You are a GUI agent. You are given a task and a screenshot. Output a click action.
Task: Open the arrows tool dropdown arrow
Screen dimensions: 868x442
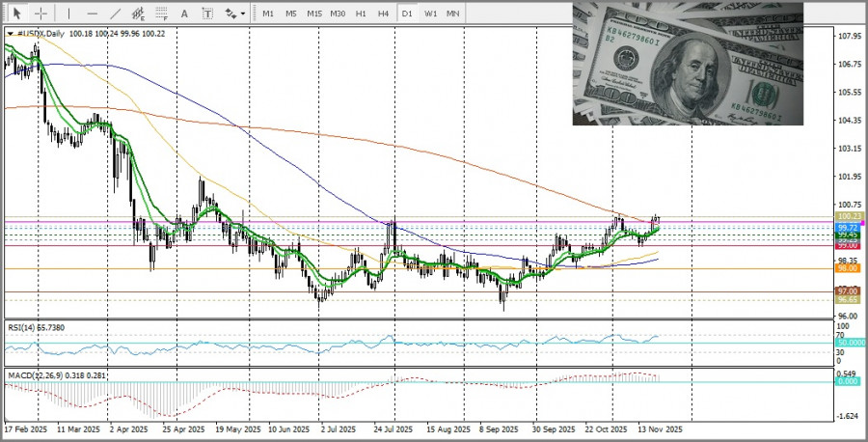(x=243, y=14)
